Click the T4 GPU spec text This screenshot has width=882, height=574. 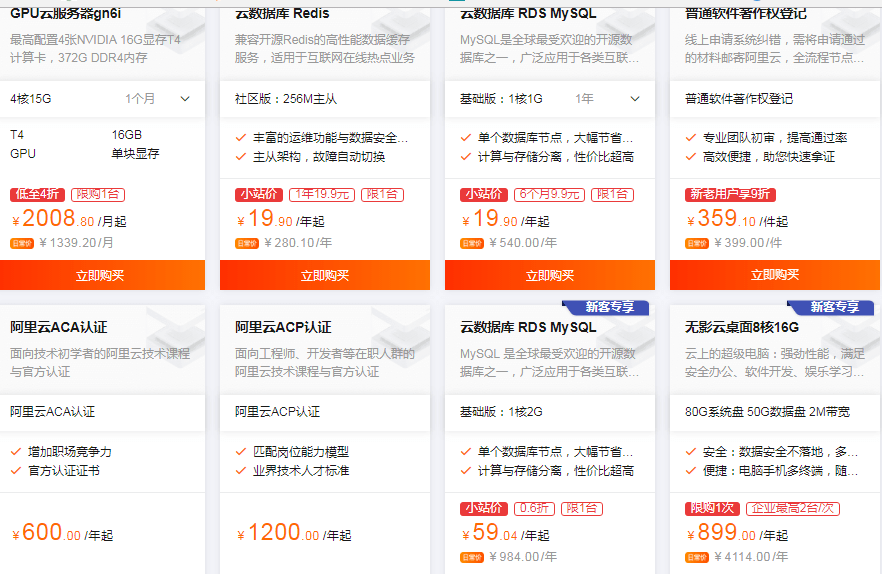click(23, 144)
